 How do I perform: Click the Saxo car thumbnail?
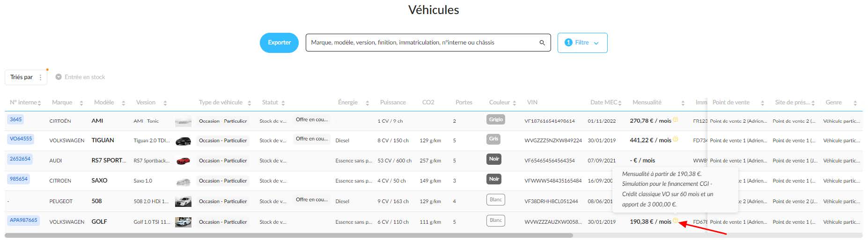pyautogui.click(x=183, y=181)
